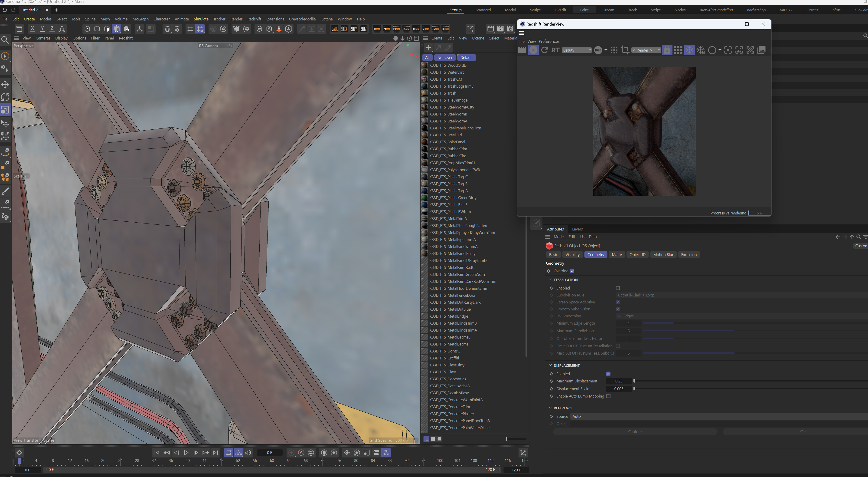Play the animation forward
Viewport: 868px width, 477px height.
(186, 453)
